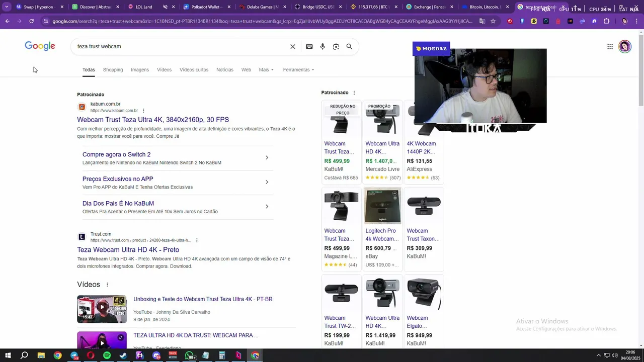Toggle mute on the LOL Land tab
Image resolution: width=644 pixels, height=362 pixels.
point(165,7)
